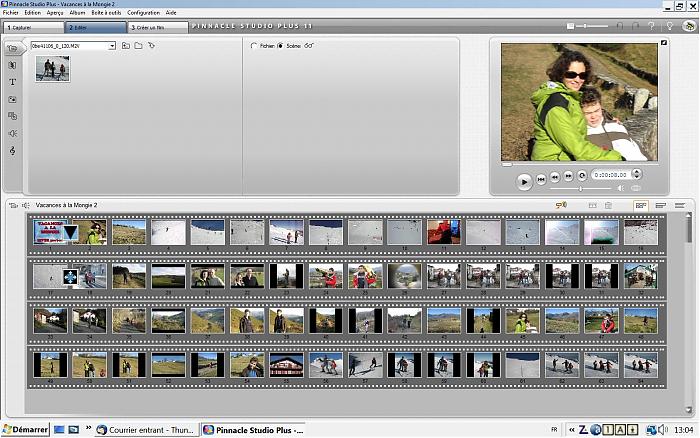Select storyboard clip 1 title thumbnail
The width and height of the screenshot is (700, 438).
click(x=50, y=232)
